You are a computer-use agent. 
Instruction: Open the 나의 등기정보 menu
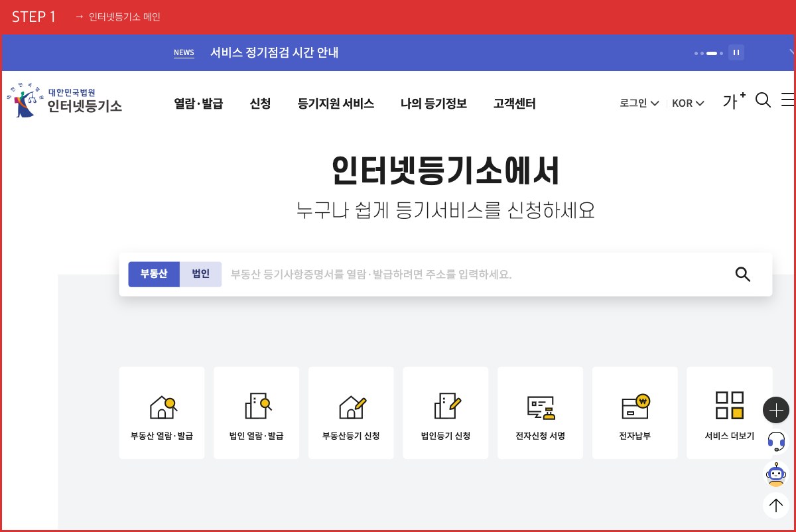(x=434, y=103)
